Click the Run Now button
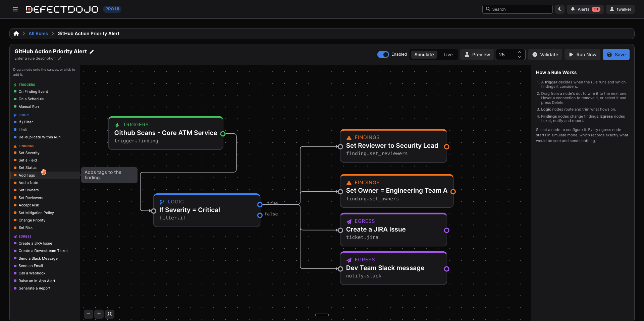The height and width of the screenshot is (321, 644). [583, 55]
